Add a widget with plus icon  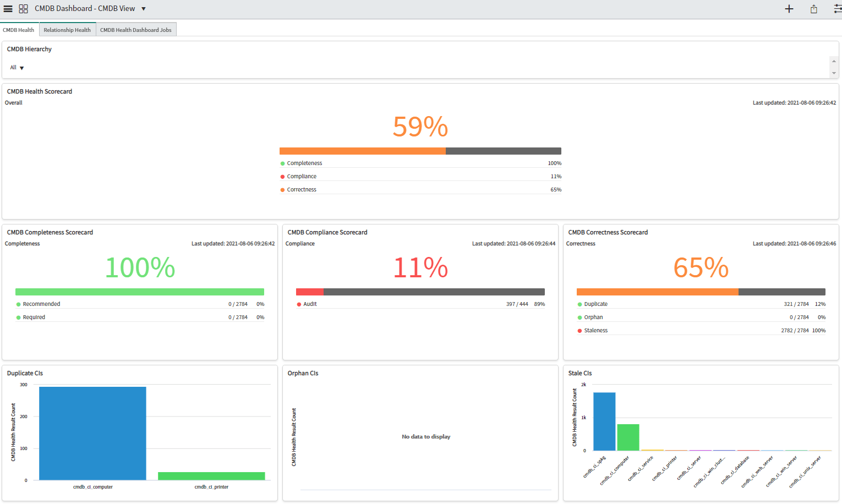(789, 9)
